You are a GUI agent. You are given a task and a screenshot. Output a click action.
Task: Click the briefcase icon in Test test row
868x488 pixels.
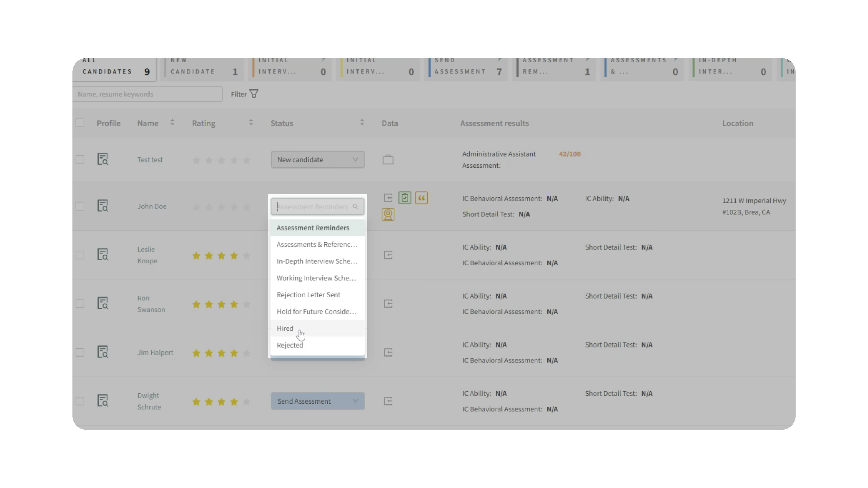tap(388, 160)
